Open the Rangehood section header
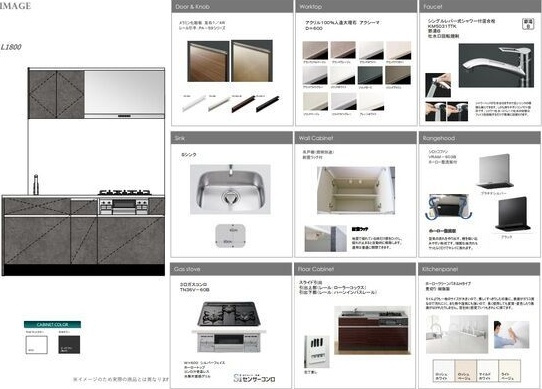The width and height of the screenshot is (542, 389). pyautogui.click(x=479, y=138)
